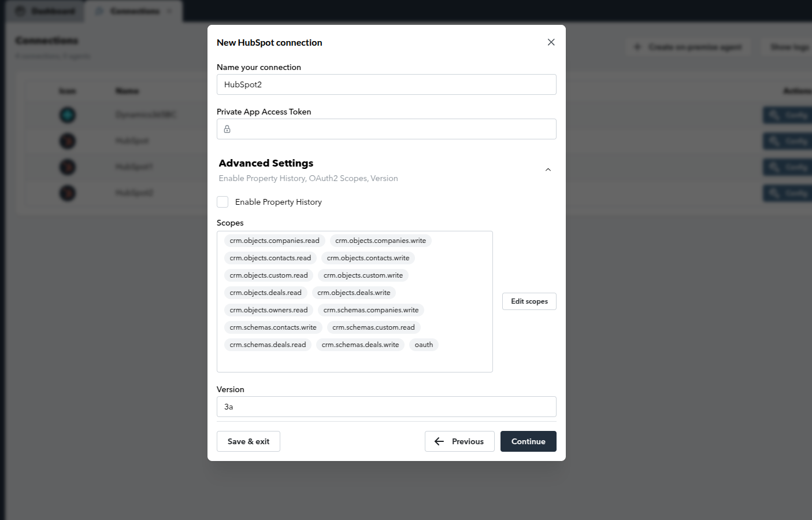This screenshot has width=812, height=520.
Task: Click the crm.objects.custom.write scope chip
Action: [363, 275]
